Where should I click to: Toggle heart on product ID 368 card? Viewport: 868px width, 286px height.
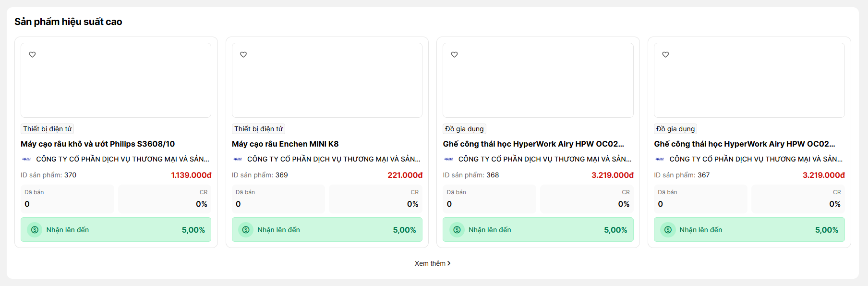(x=454, y=55)
